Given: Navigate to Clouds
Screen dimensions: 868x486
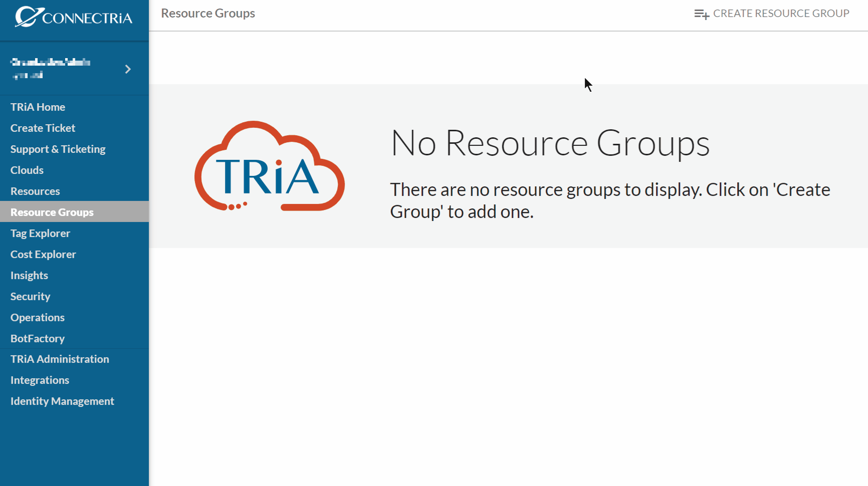Looking at the screenshot, I should (74, 170).
